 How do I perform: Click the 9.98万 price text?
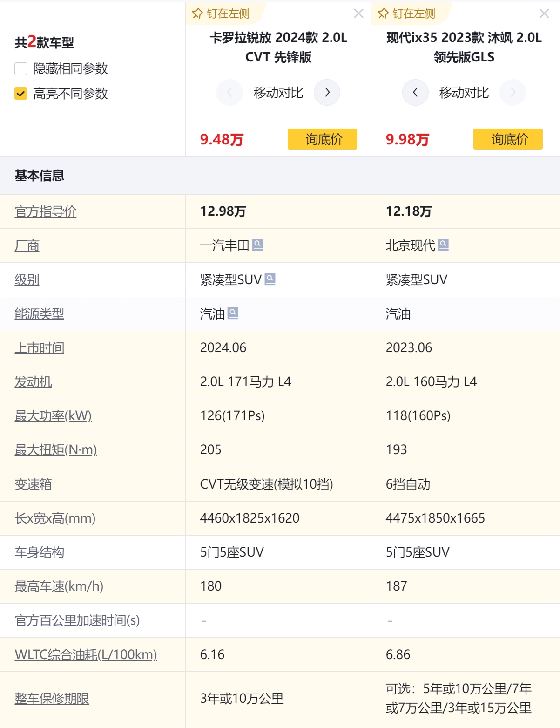tap(407, 139)
